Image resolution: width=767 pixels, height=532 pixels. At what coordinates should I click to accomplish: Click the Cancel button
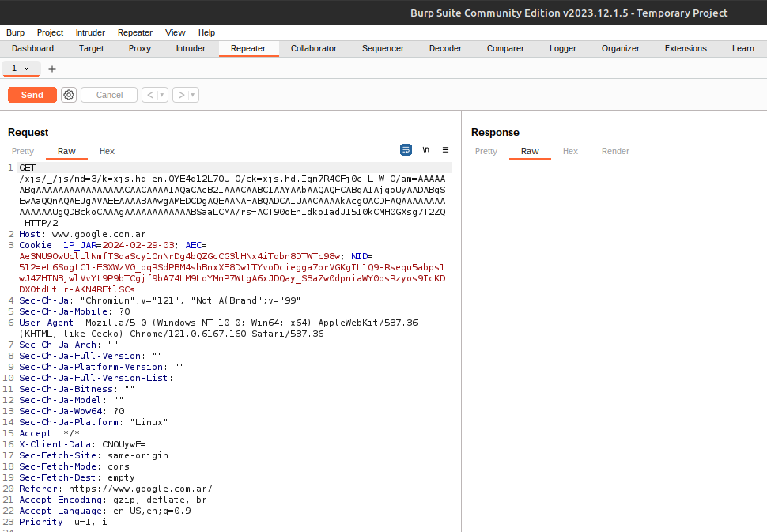pos(109,95)
